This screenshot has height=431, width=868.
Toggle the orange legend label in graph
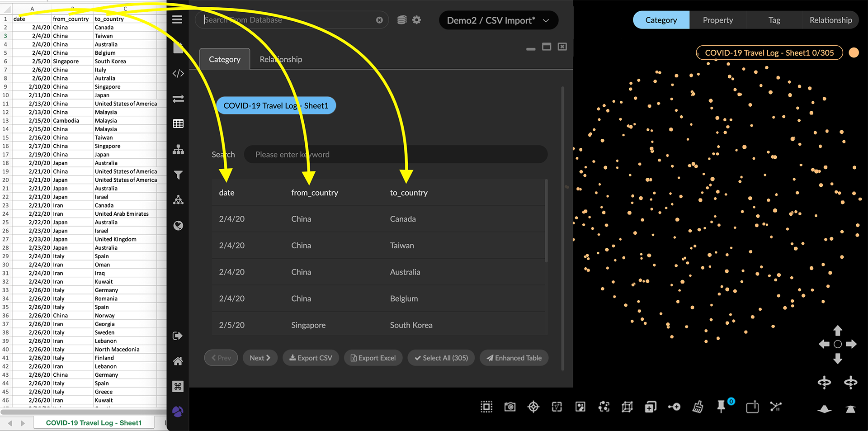click(x=769, y=53)
